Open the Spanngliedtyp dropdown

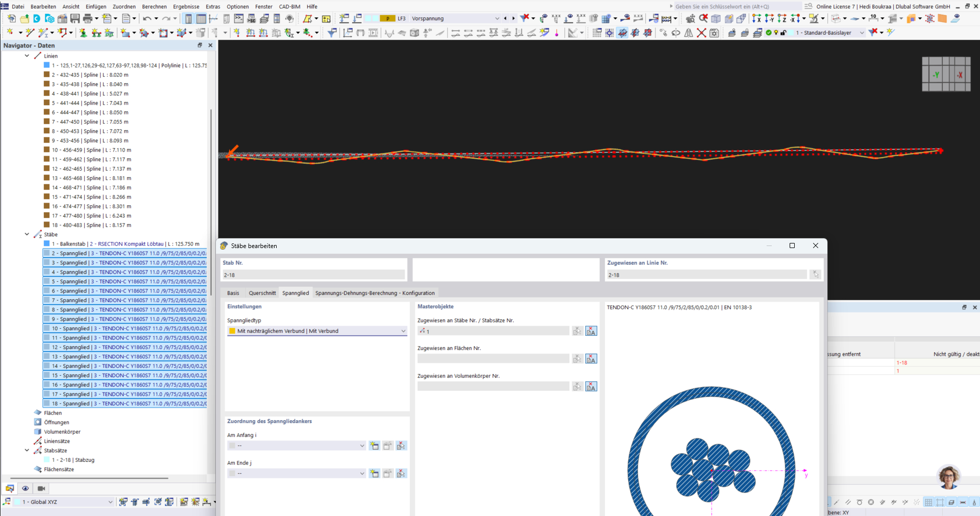pos(403,331)
